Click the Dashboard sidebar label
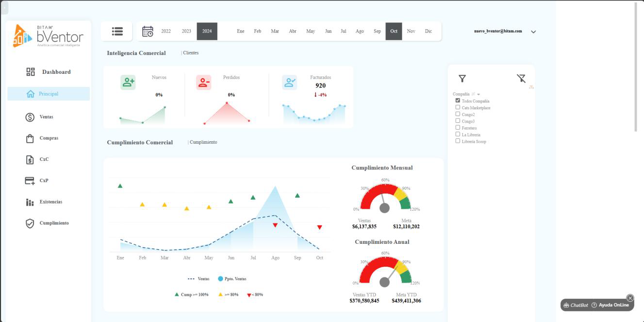 point(56,72)
